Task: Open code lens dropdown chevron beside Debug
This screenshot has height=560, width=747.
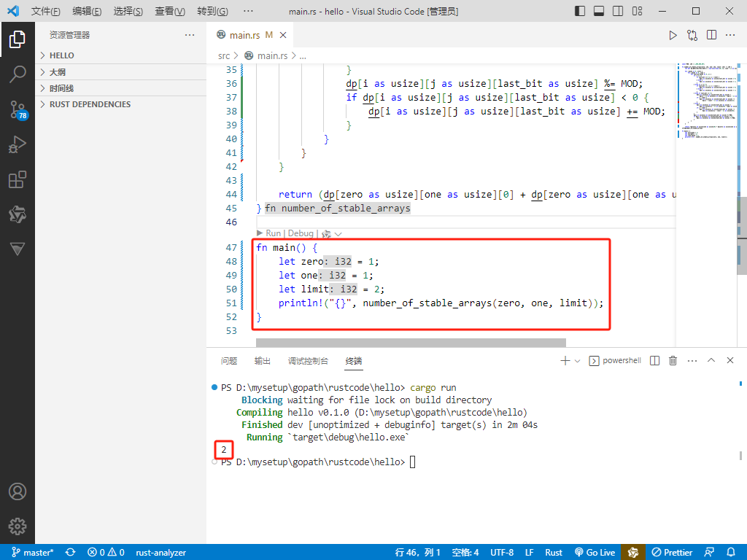Action: [x=338, y=234]
